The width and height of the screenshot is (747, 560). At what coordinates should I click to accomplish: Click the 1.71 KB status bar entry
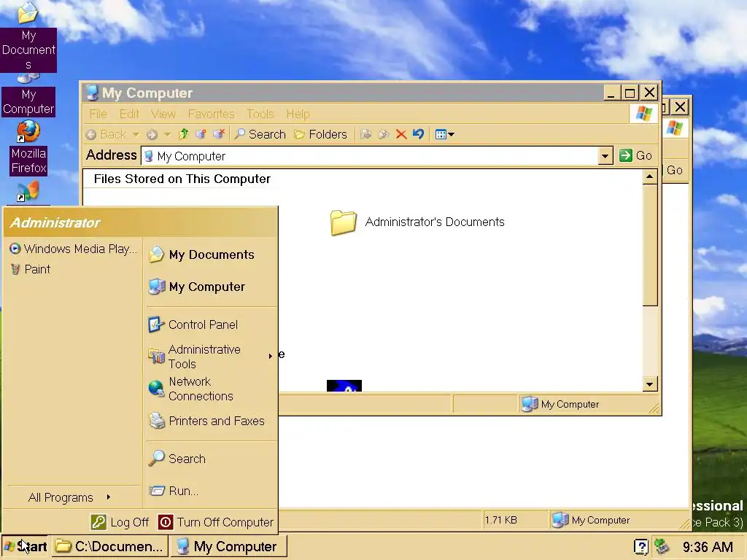[500, 520]
